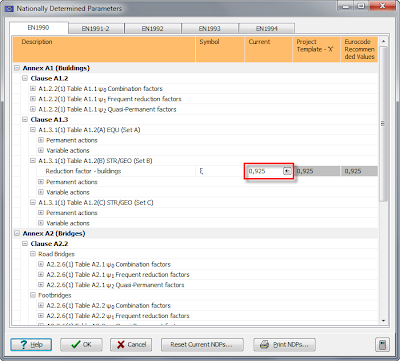The width and height of the screenshot is (400, 361).
Task: Expand A1.2.2(1) ψ2 Quasi-Permanent factors row
Action: click(x=33, y=109)
